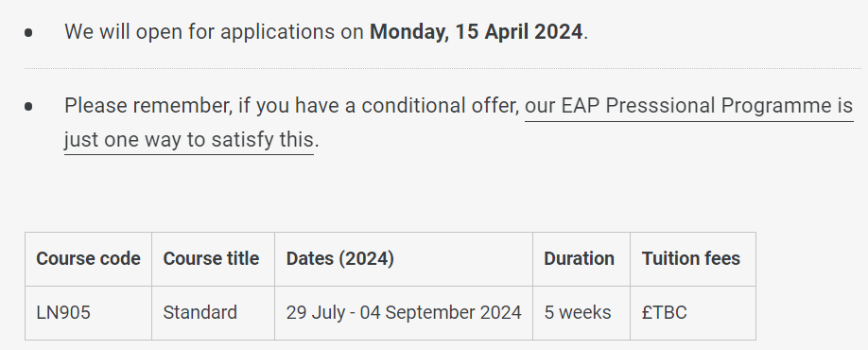Select the Standard course title cell
The image size is (868, 350).
[x=213, y=313]
